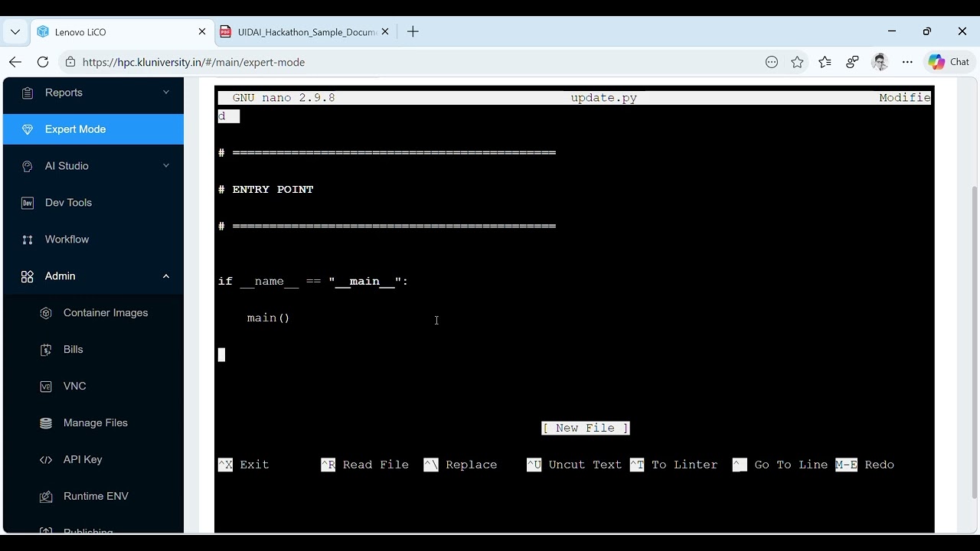
Task: Click the address bar URL field
Action: tap(413, 62)
